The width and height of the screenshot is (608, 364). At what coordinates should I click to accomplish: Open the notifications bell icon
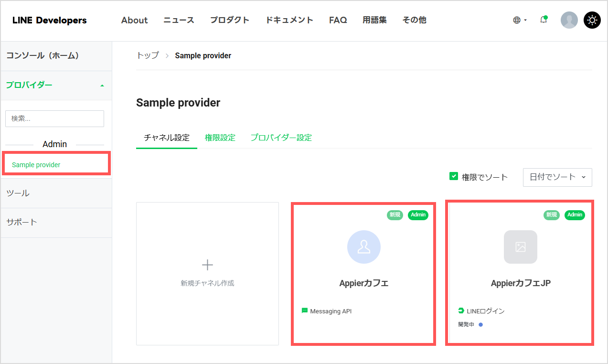point(544,20)
